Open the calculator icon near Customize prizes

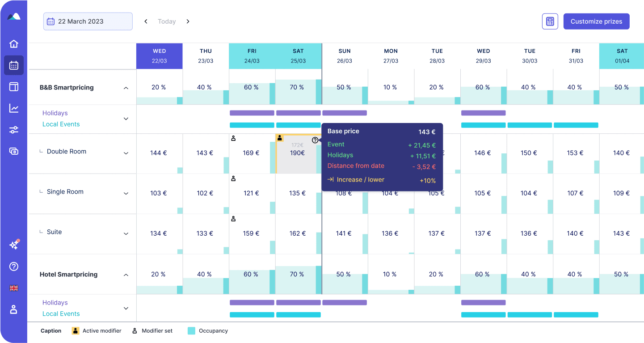pos(550,21)
